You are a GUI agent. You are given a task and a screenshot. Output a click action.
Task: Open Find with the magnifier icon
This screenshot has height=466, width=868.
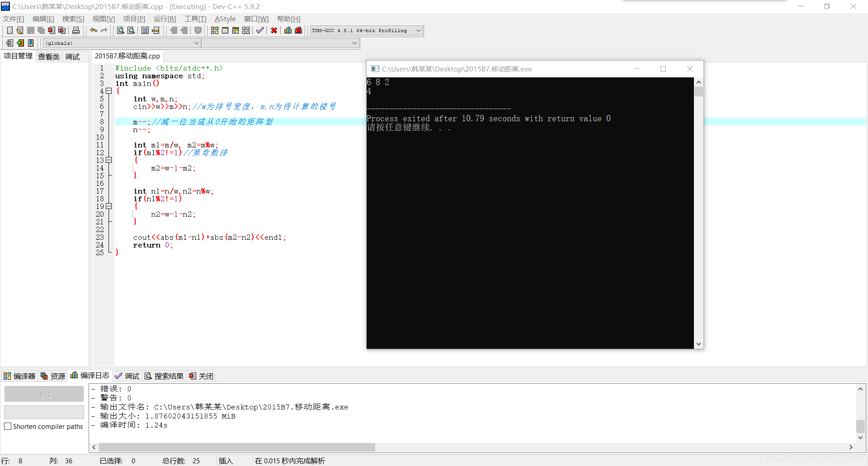pyautogui.click(x=121, y=30)
